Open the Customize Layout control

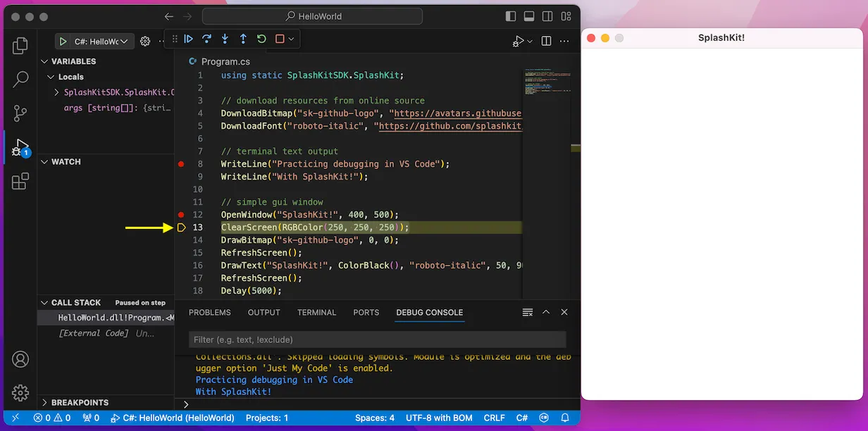566,16
